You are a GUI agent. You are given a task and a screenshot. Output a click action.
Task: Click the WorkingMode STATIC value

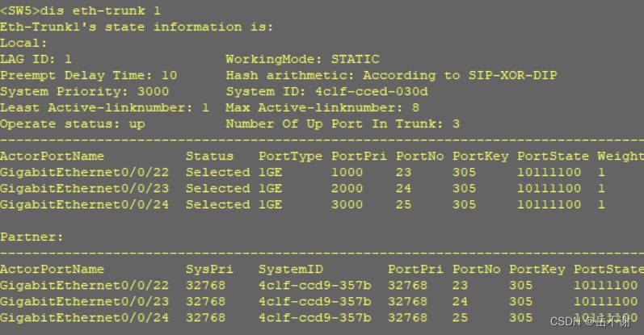[x=356, y=59]
